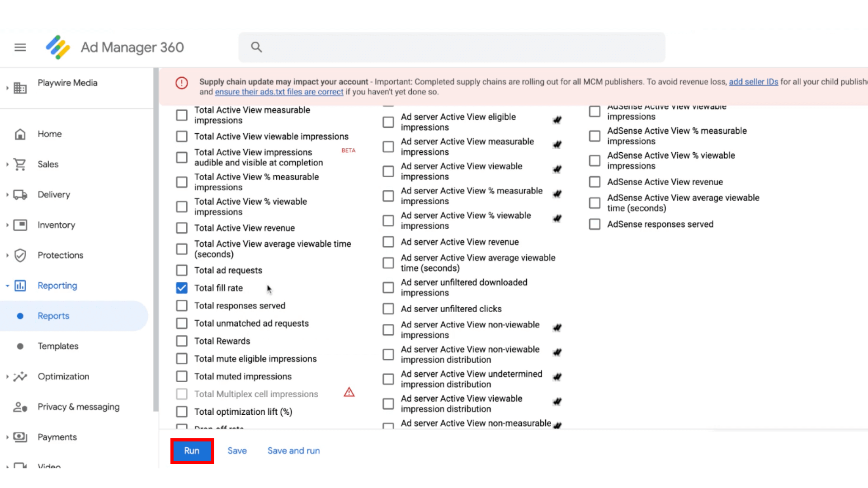Check Total Active View viewable impressions

(182, 136)
